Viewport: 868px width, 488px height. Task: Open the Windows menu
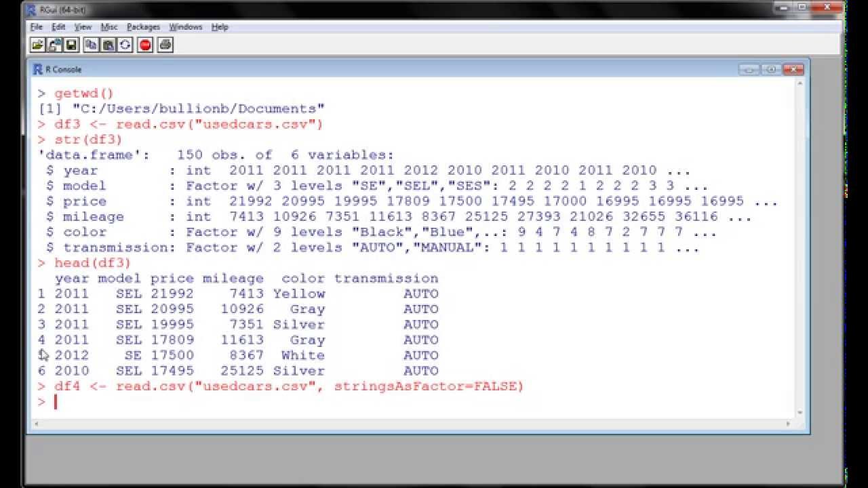(x=186, y=27)
